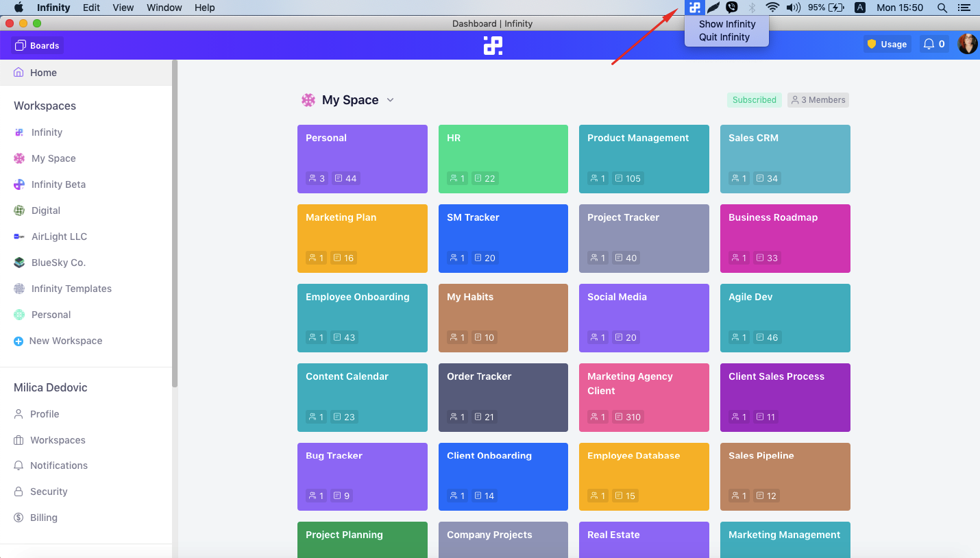The width and height of the screenshot is (980, 558).
Task: Open the Client Sales Process board
Action: pos(785,398)
